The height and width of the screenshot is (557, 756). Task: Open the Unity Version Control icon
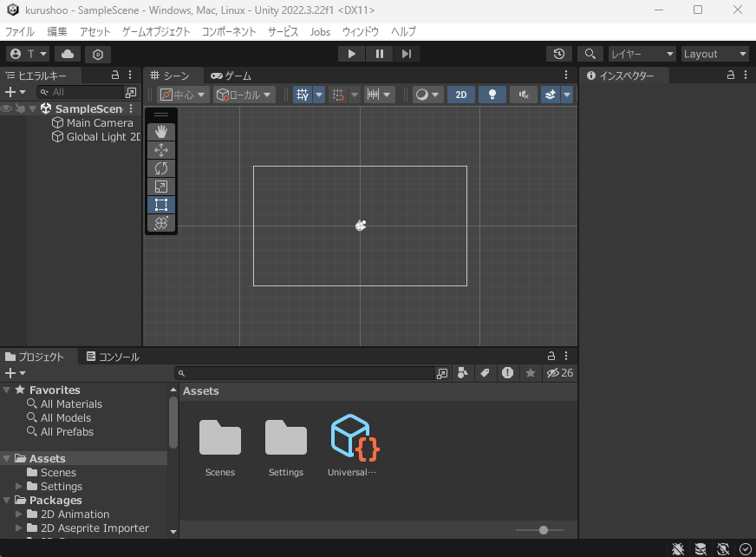click(98, 54)
